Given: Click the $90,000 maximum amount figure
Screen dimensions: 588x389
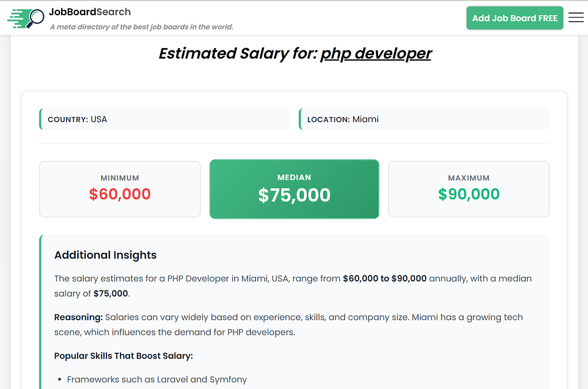Looking at the screenshot, I should click(x=469, y=195).
